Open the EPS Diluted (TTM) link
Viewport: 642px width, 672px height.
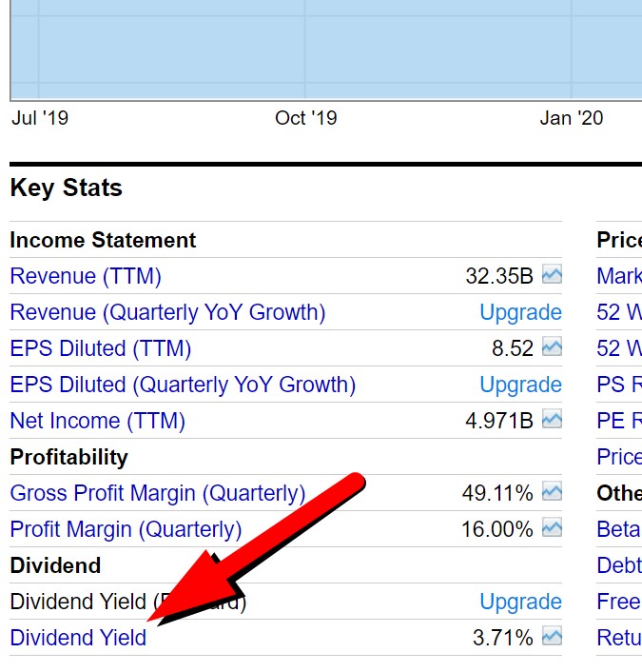[101, 349]
